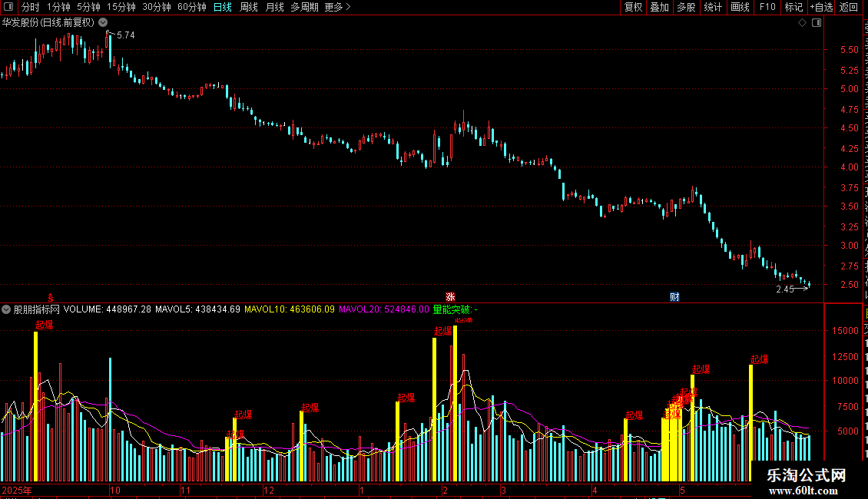Expand the 更多 periods menu
Image resolution: width=868 pixels, height=499 pixels.
[338, 7]
